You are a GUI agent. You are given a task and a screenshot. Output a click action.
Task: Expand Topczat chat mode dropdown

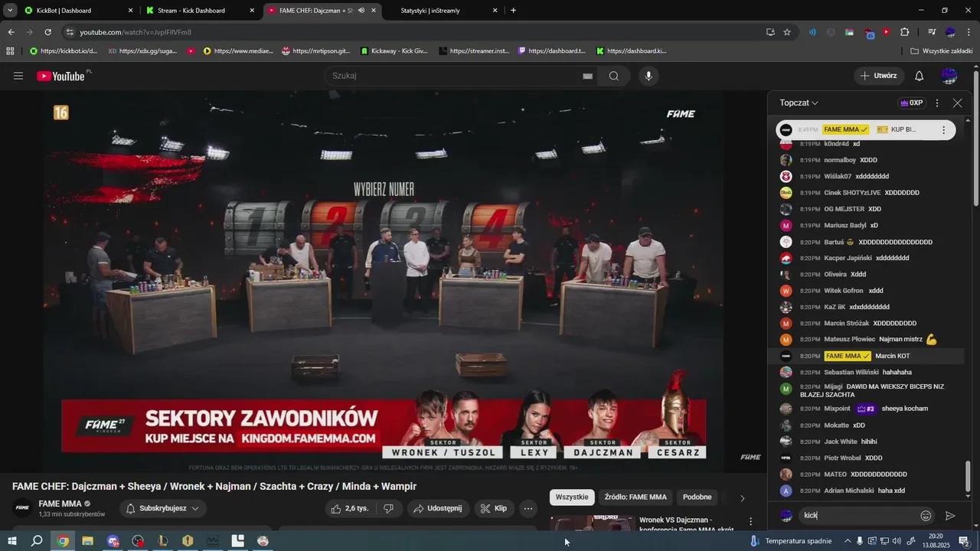coord(799,103)
